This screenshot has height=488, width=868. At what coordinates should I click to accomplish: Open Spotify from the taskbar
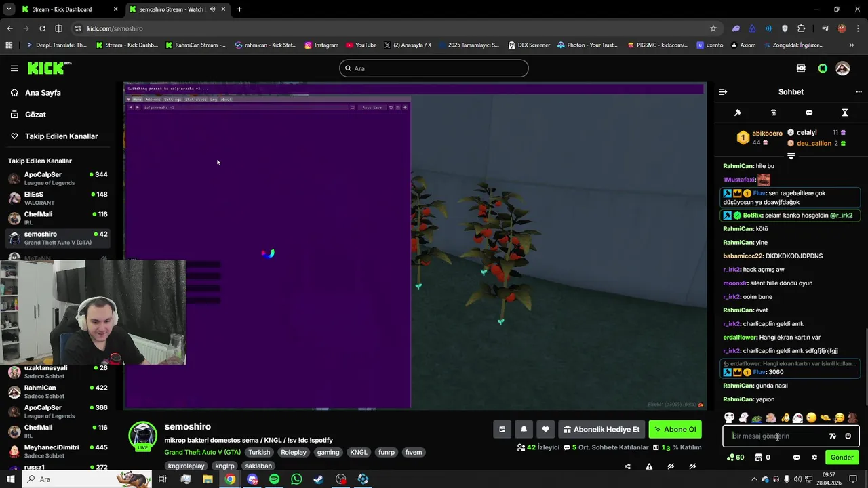click(274, 479)
